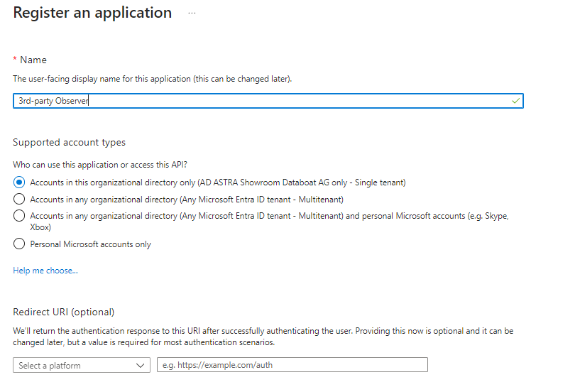Select Multitenant and personal Microsoft accounts option
Screen dimensions: 575x392
coord(19,216)
